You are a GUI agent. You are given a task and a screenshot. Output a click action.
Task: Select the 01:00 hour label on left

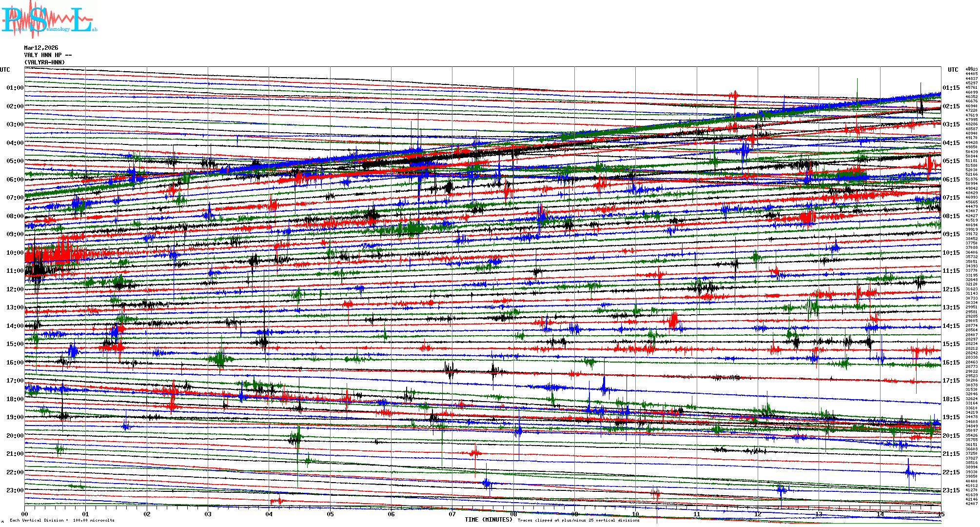pos(15,88)
